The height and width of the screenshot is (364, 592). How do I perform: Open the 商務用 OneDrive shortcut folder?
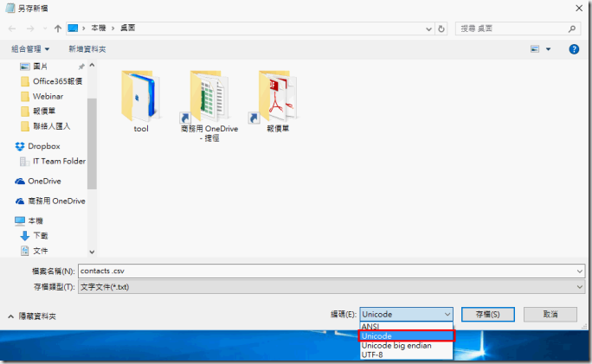[x=207, y=102]
